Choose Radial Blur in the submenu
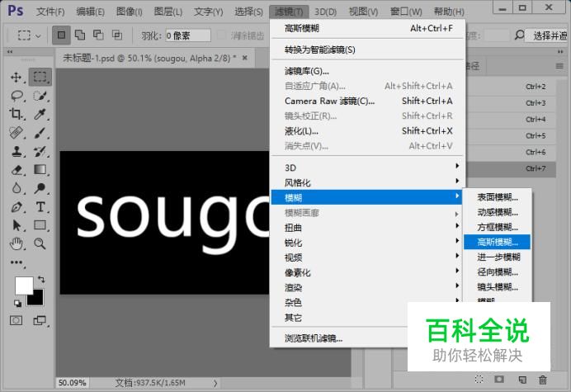 coord(497,272)
